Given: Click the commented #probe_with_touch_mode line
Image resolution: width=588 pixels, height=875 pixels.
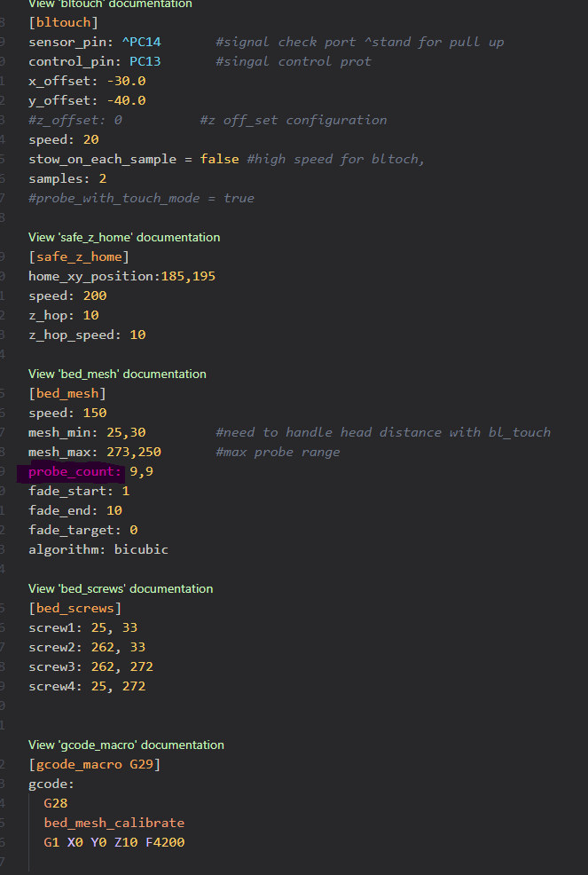Looking at the screenshot, I should tap(141, 198).
